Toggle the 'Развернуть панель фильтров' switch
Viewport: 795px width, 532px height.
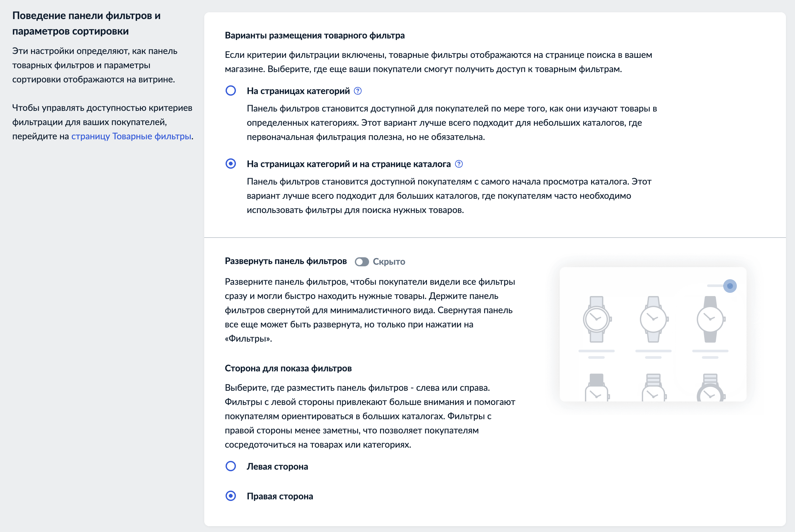362,261
